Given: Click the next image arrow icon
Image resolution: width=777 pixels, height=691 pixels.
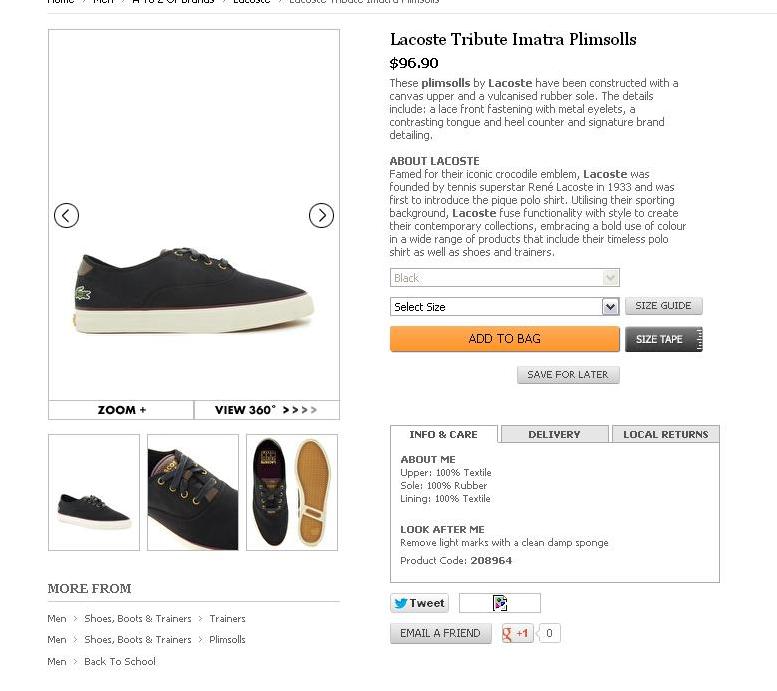Looking at the screenshot, I should coord(321,215).
